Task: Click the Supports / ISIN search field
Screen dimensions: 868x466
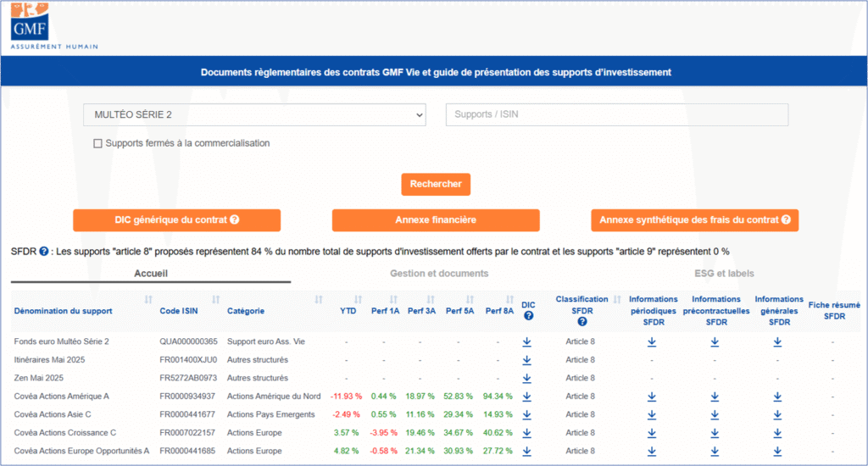Action: (x=617, y=114)
